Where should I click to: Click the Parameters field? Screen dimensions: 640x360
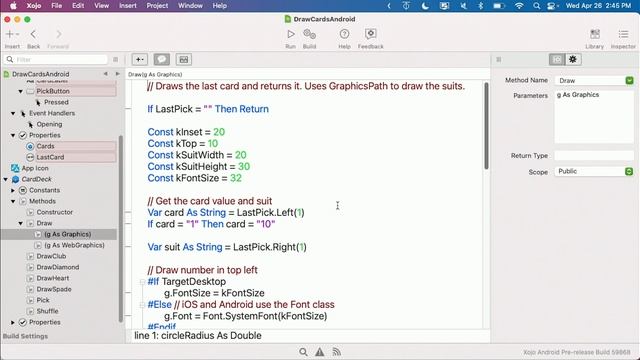(594, 116)
